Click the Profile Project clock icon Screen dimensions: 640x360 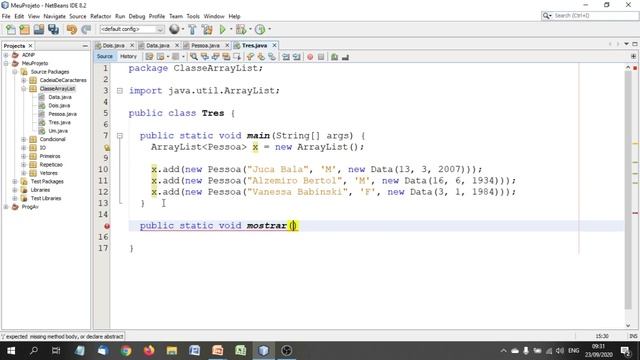(260, 29)
